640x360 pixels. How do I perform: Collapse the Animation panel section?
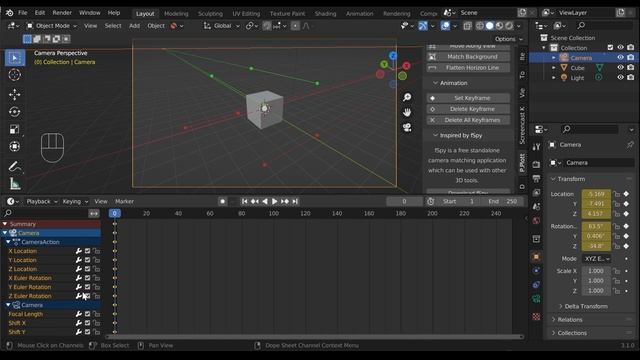(450, 83)
